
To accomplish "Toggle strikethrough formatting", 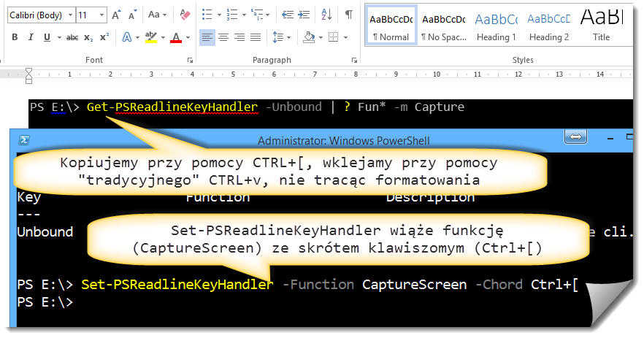I will [x=72, y=37].
